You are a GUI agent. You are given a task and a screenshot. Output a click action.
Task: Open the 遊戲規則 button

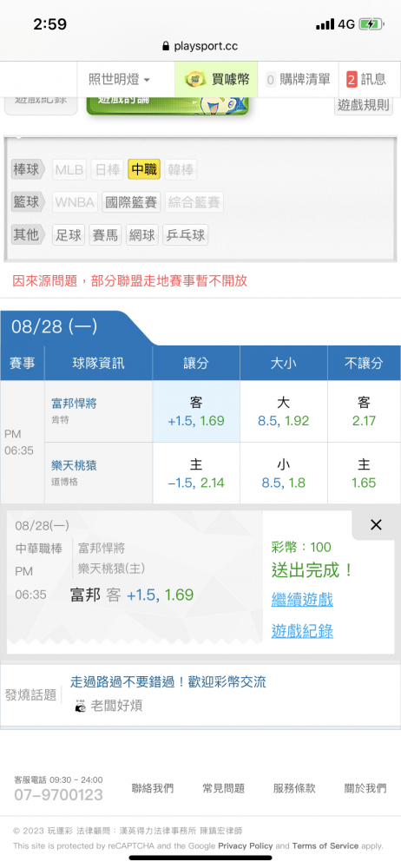pyautogui.click(x=364, y=105)
